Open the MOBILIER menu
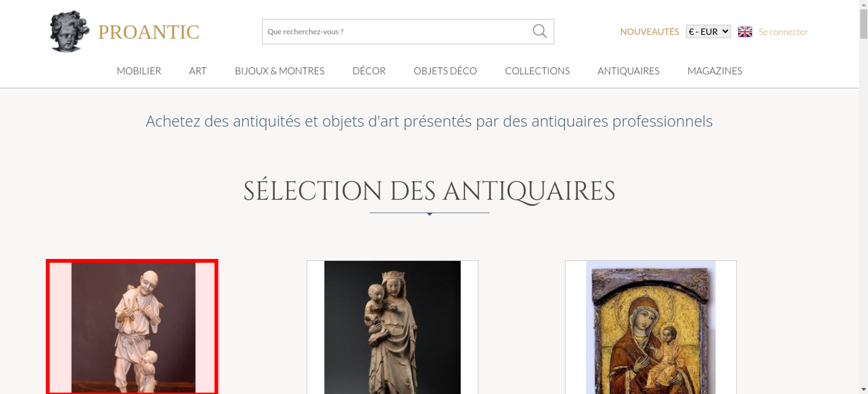 click(139, 71)
